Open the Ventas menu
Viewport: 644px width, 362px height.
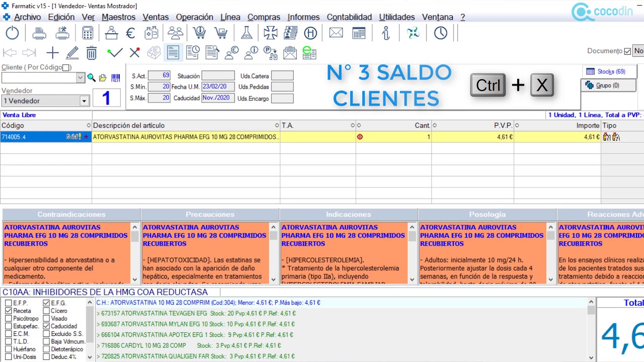click(155, 17)
